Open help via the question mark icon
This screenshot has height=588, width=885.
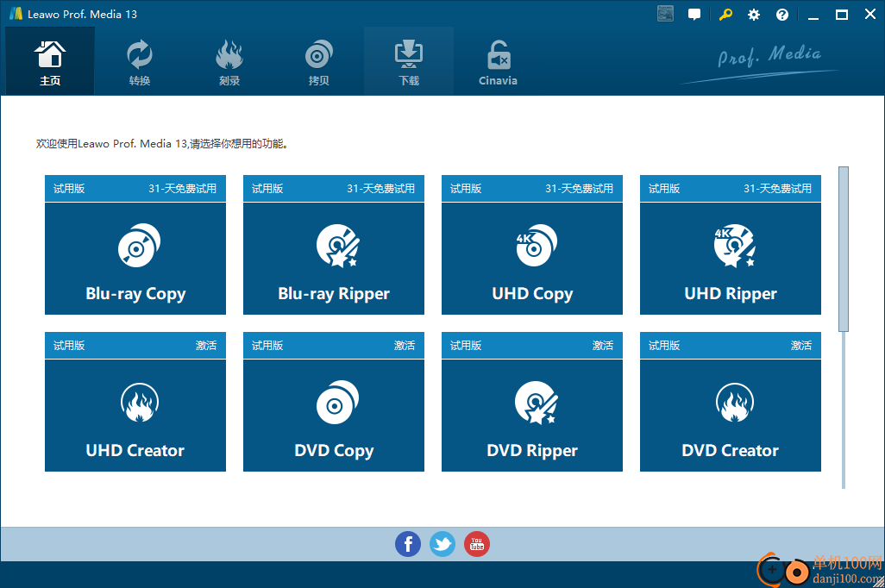point(782,15)
